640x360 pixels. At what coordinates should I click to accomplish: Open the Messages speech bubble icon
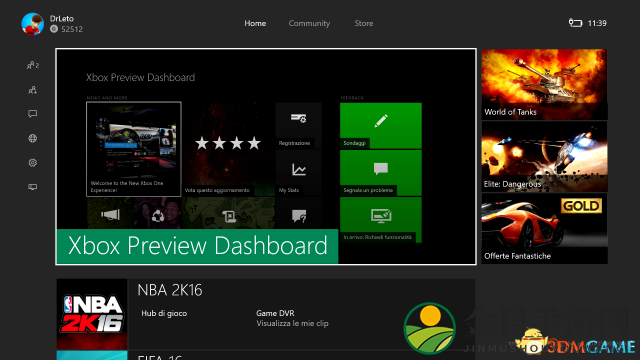(33, 114)
